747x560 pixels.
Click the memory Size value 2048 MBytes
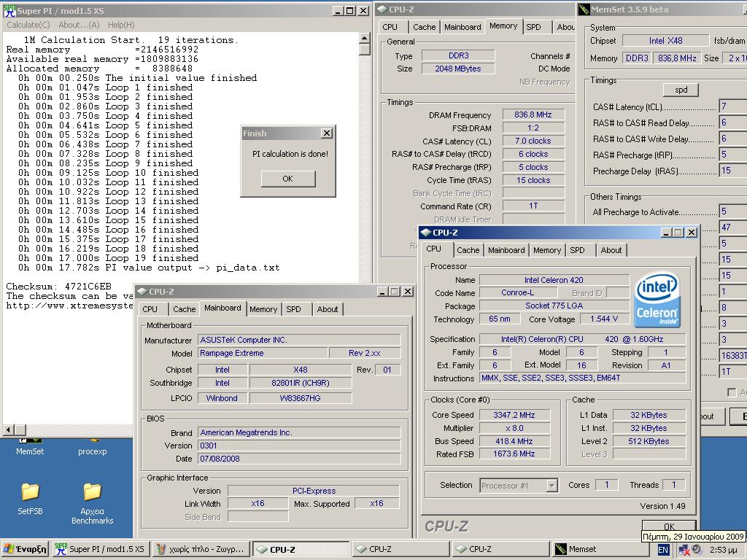[458, 69]
